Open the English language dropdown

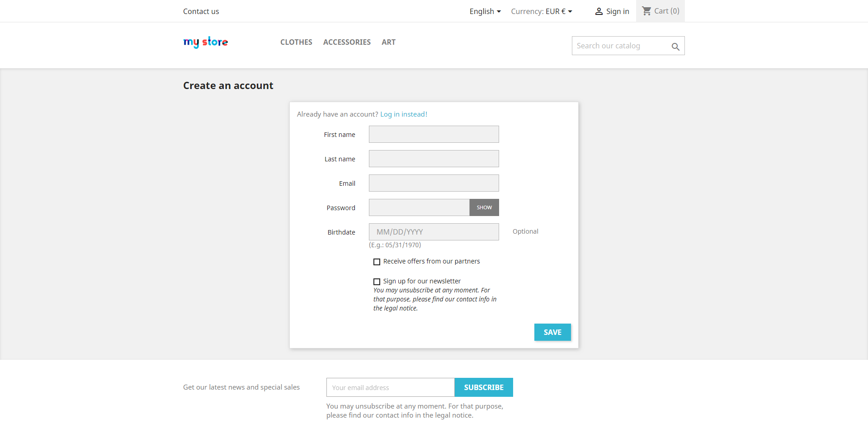tap(485, 11)
